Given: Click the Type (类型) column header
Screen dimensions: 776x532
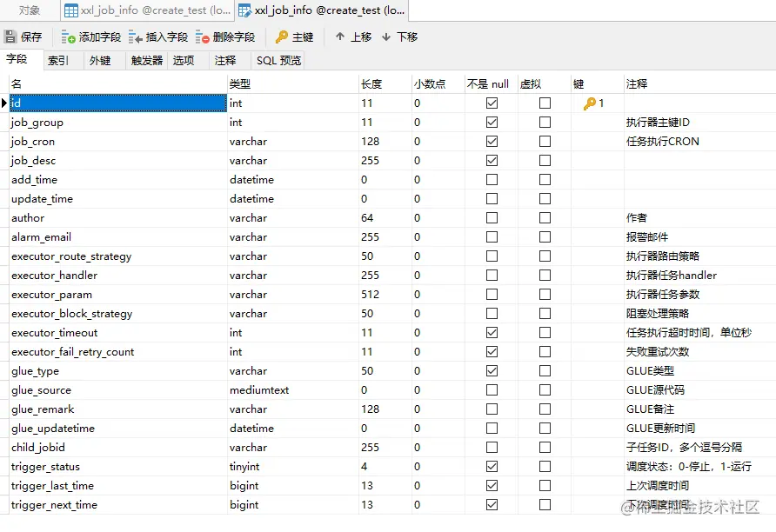Looking at the screenshot, I should point(293,84).
